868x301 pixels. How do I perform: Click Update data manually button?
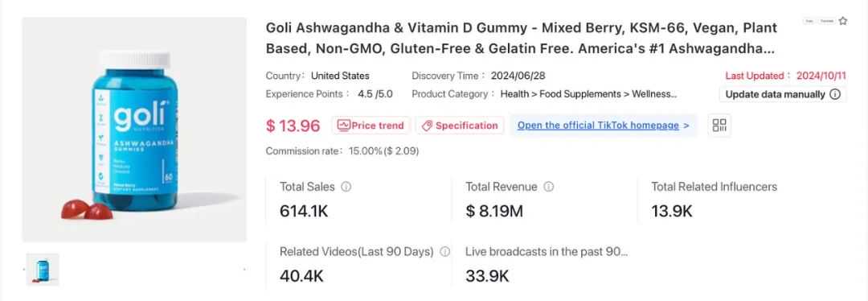(x=783, y=94)
